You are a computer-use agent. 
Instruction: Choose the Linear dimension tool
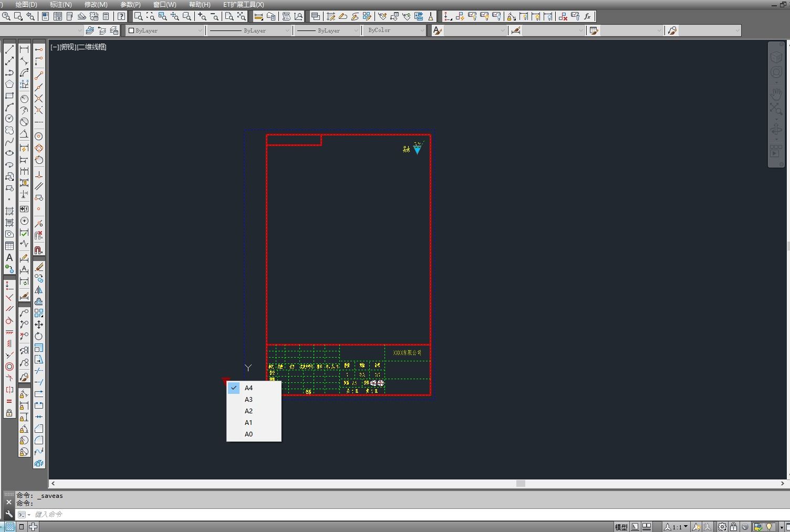tap(24, 49)
